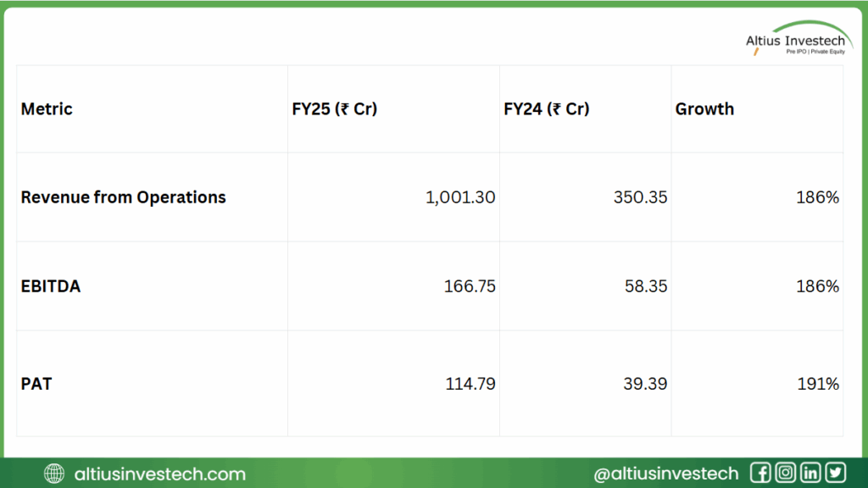Screen dimensions: 868x488
Task: Click the LinkedIn icon in footer
Action: pos(811,473)
